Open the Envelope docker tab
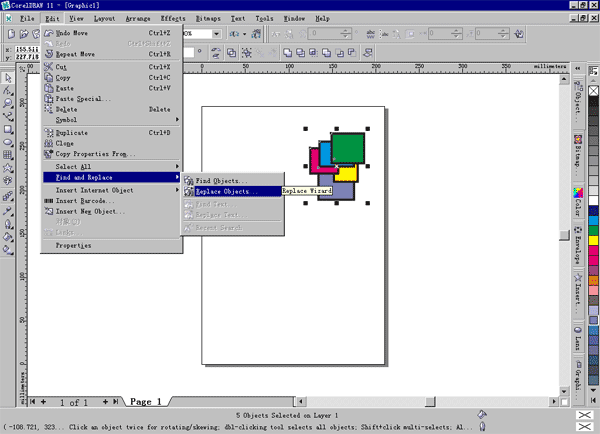This screenshot has height=434, width=600. coord(578,245)
